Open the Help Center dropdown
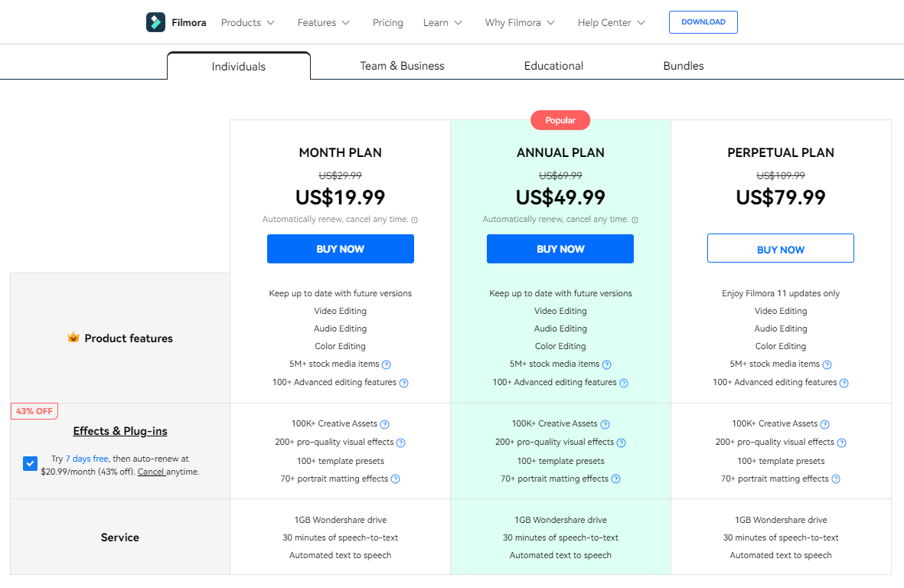904x588 pixels. click(x=612, y=23)
